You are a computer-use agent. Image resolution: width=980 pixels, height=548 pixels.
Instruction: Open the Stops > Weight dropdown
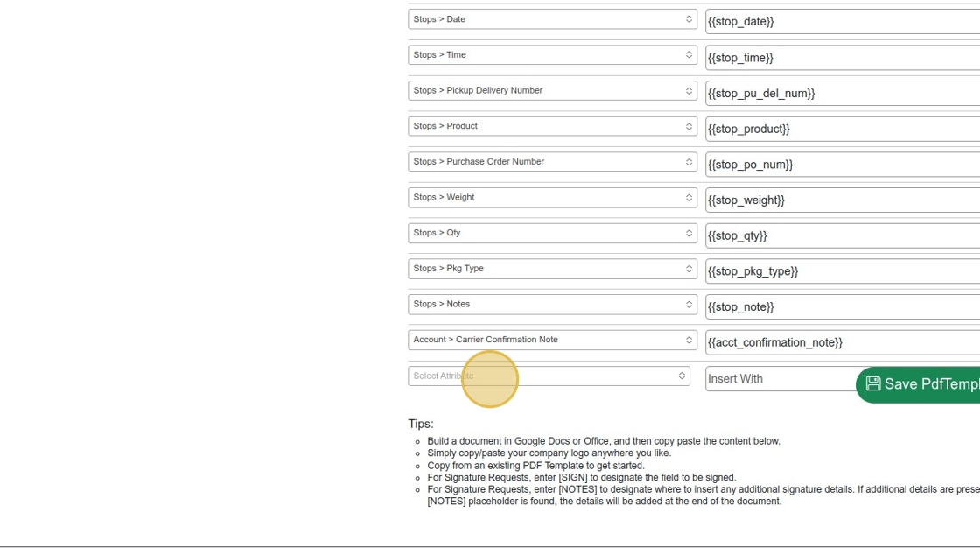552,198
